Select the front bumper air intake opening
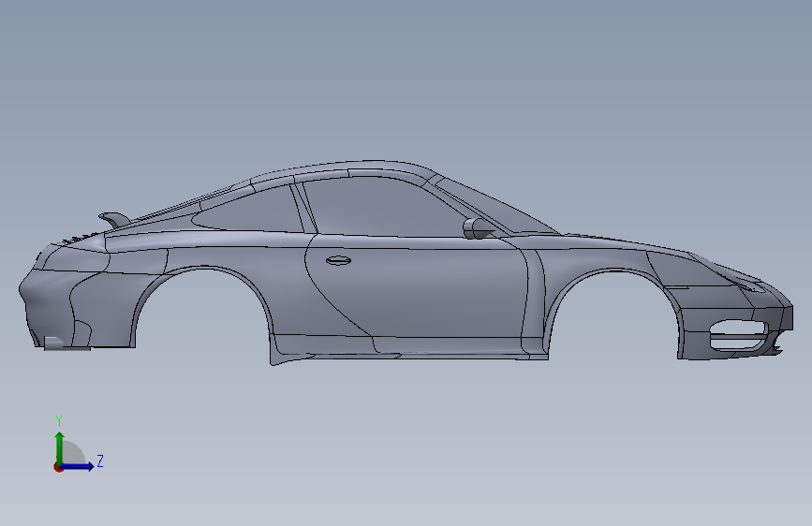Screen dimensions: 812x526 point(737,334)
